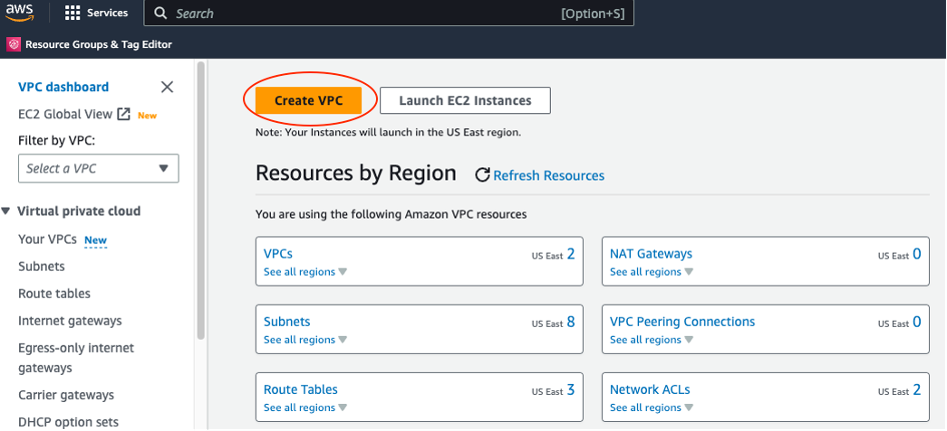The width and height of the screenshot is (947, 431).
Task: Expand See all regions under VPCs
Action: pos(306,272)
